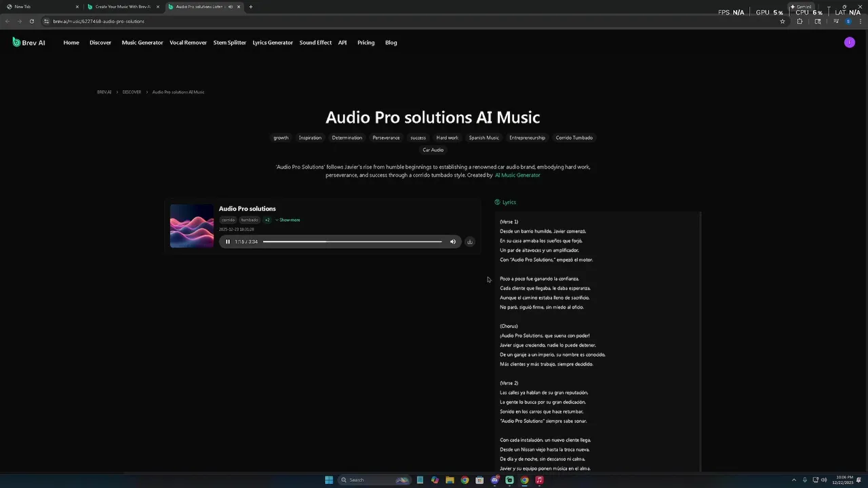The height and width of the screenshot is (488, 868).
Task: Select the growth tag
Action: 281,138
